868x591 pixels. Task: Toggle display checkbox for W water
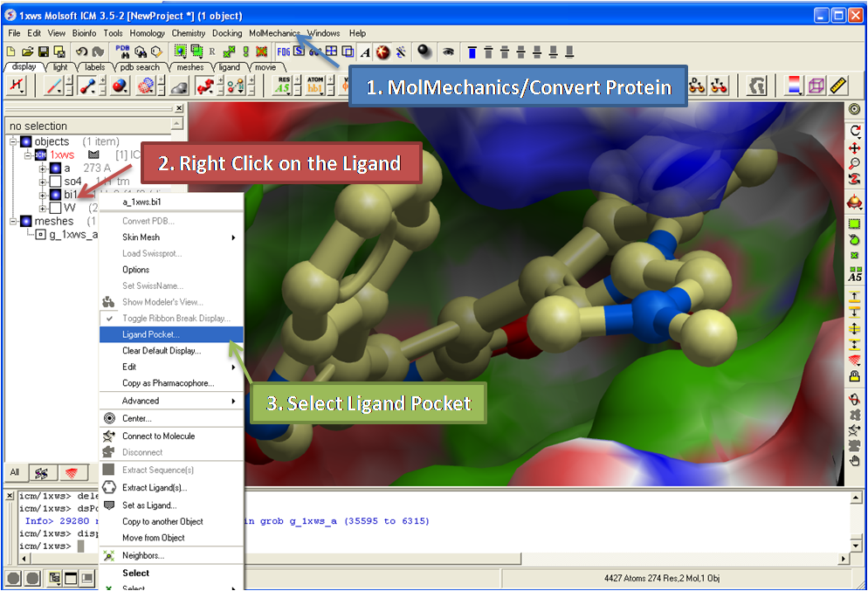click(55, 208)
